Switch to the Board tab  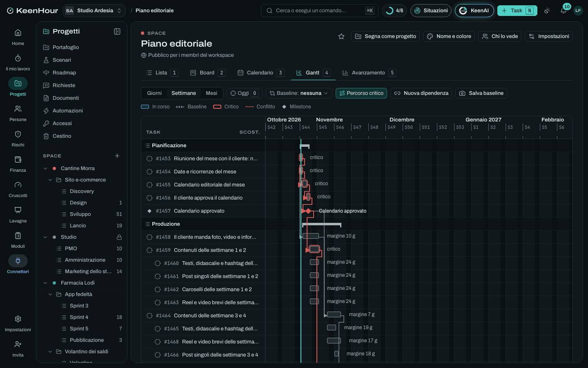point(208,73)
